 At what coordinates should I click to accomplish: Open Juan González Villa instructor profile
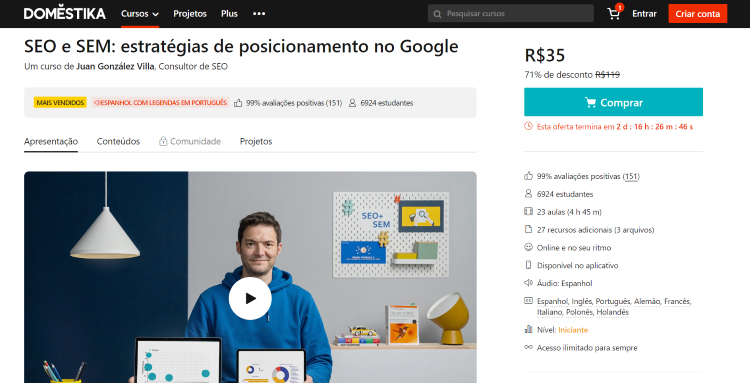[x=115, y=66]
